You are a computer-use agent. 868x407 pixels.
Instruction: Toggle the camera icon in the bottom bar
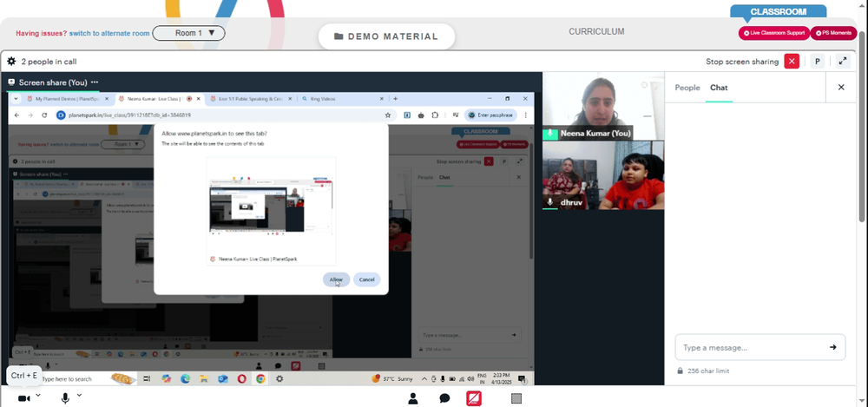point(23,398)
